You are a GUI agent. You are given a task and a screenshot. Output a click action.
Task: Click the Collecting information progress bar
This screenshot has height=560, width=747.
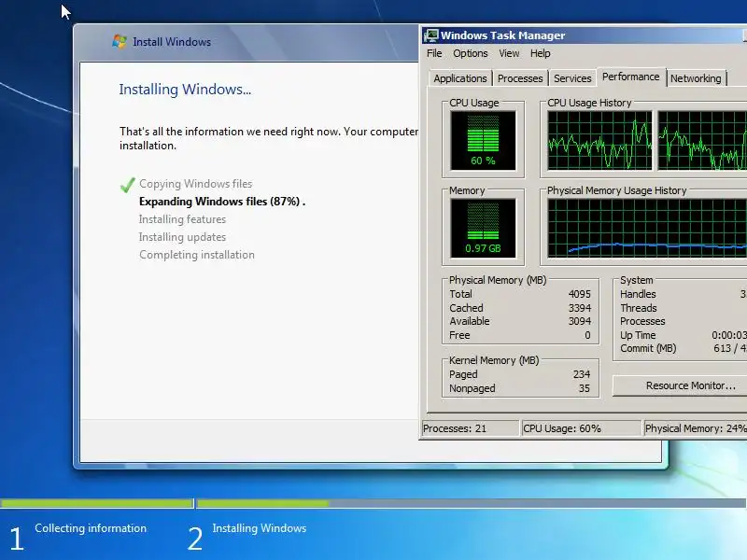(x=97, y=503)
